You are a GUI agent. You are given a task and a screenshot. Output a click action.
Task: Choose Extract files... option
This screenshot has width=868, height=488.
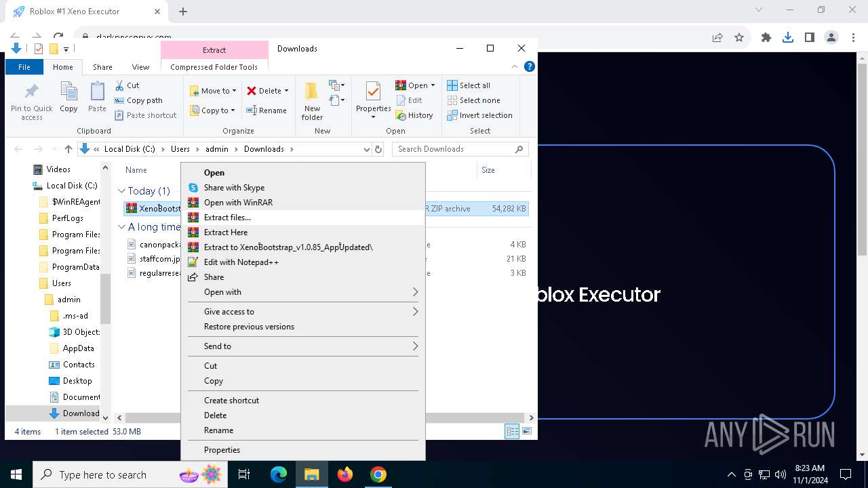pyautogui.click(x=302, y=218)
